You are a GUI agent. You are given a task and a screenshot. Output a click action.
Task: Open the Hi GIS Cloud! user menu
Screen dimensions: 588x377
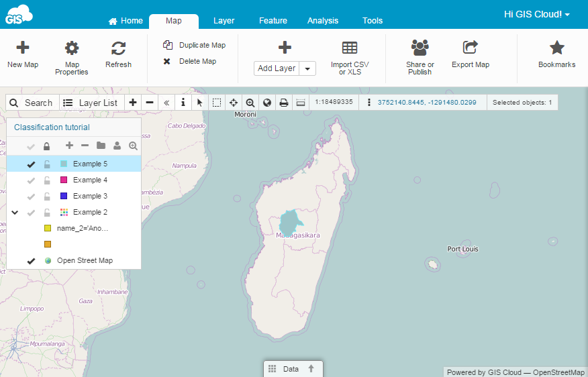pos(537,14)
